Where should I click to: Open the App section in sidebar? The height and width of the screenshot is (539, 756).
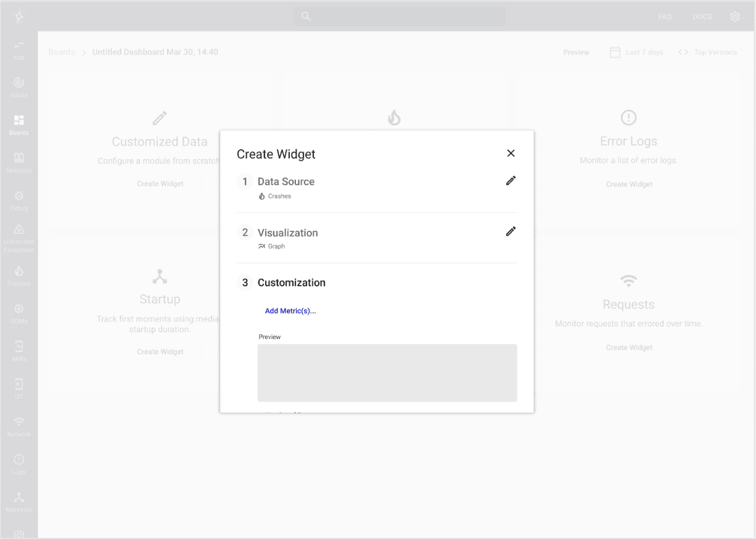click(x=19, y=51)
